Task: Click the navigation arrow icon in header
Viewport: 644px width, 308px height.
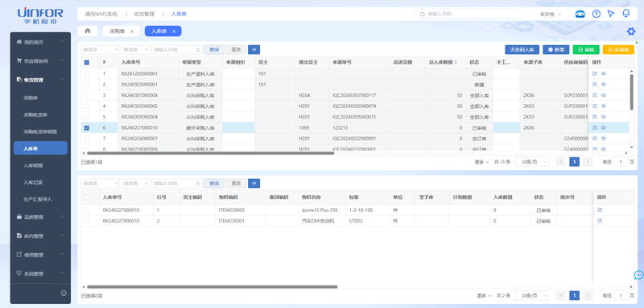Action: (611, 14)
